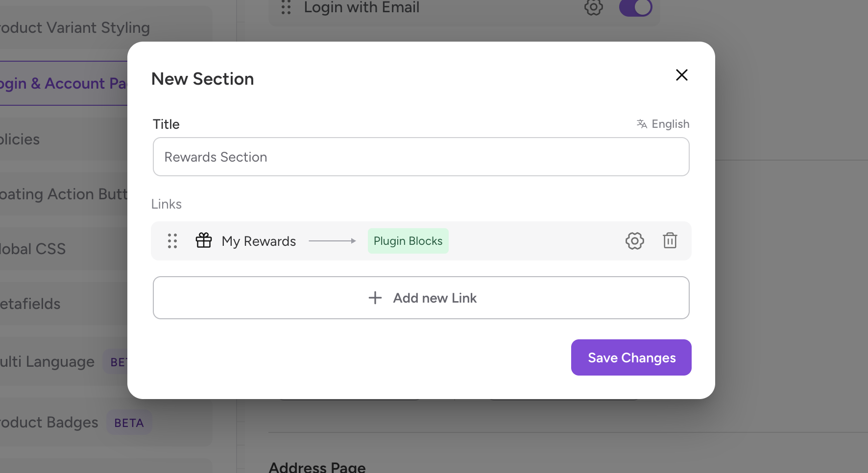
Task: Grab the Login with Email drag handle
Action: tap(286, 7)
